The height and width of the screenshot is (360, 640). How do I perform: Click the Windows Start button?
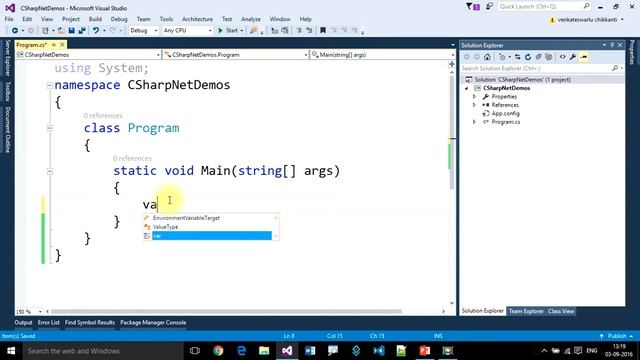11,351
